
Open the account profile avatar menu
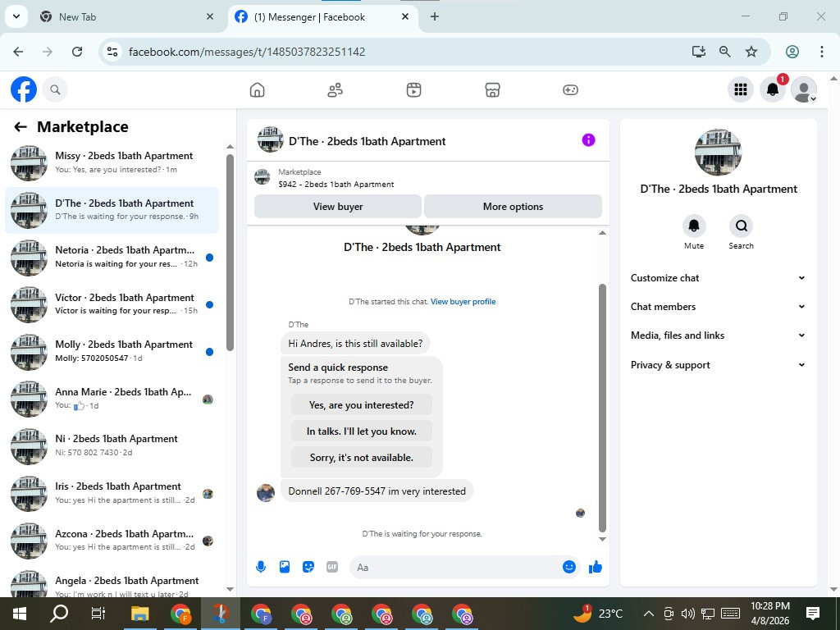click(804, 89)
